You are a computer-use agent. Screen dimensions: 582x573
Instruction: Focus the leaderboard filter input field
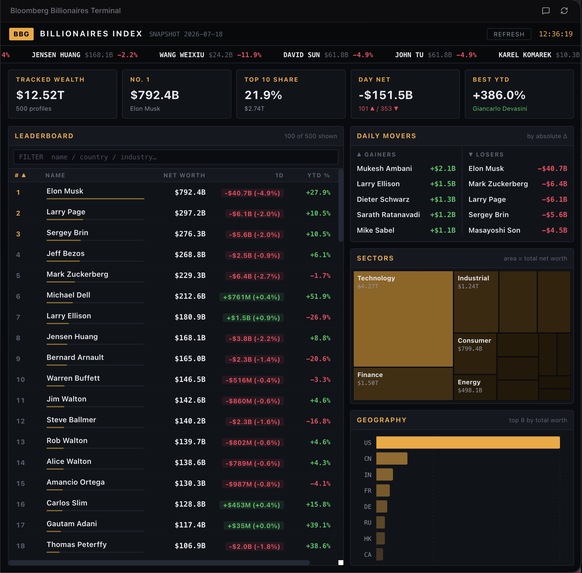click(176, 157)
